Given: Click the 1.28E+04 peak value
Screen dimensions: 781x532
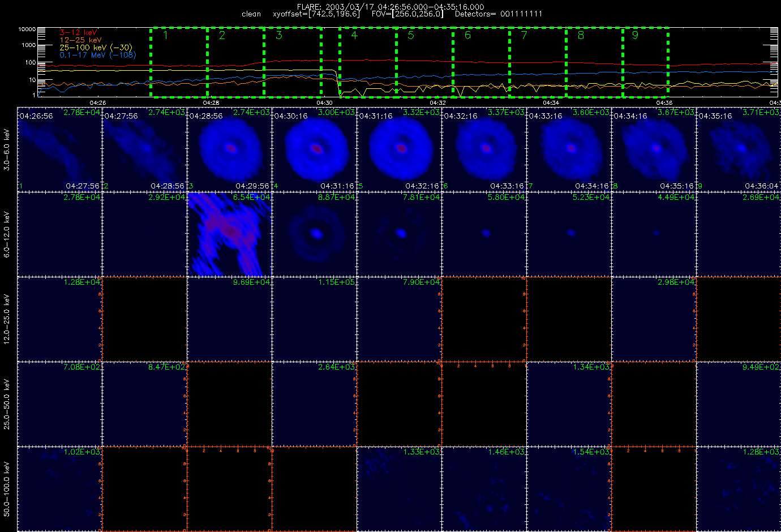Looking at the screenshot, I should point(82,282).
